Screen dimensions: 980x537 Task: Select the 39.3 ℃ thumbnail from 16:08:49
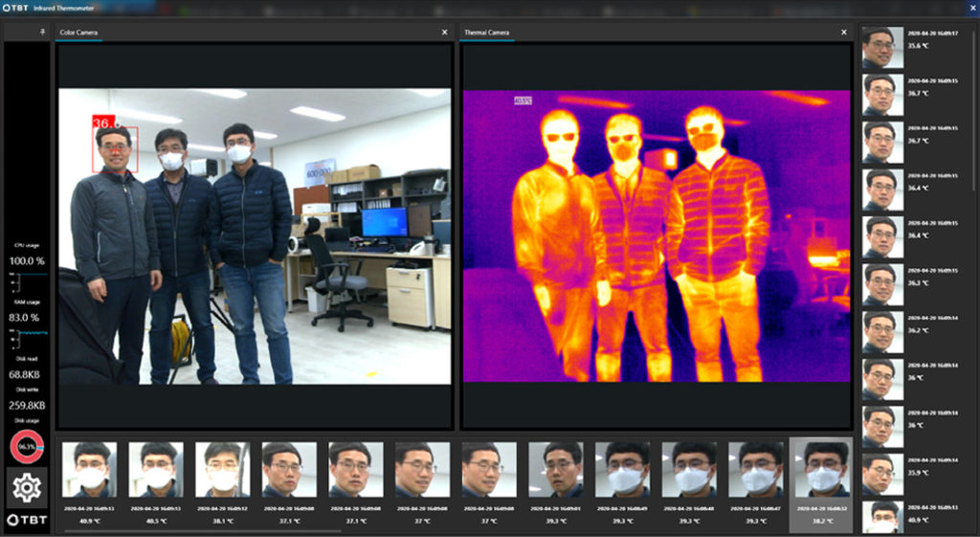(622, 469)
